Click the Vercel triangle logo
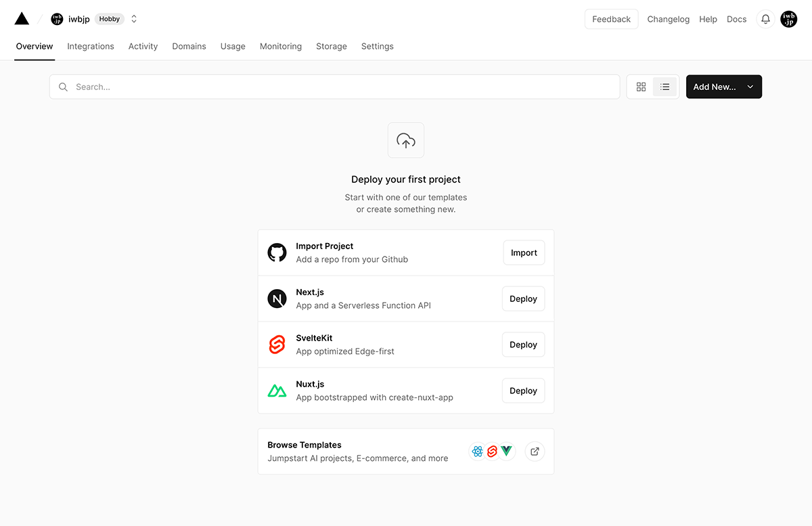Screen dimensions: 812x526 coord(22,19)
